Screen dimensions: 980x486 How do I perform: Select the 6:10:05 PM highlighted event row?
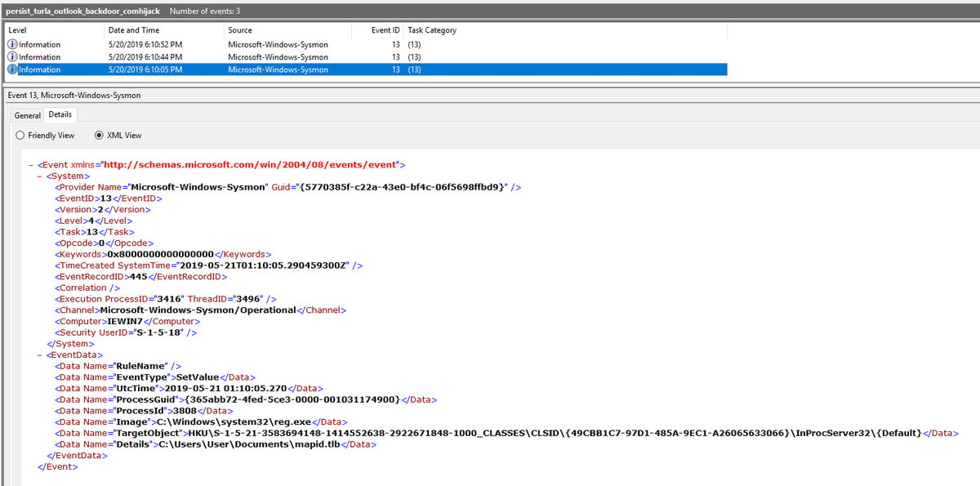(365, 69)
